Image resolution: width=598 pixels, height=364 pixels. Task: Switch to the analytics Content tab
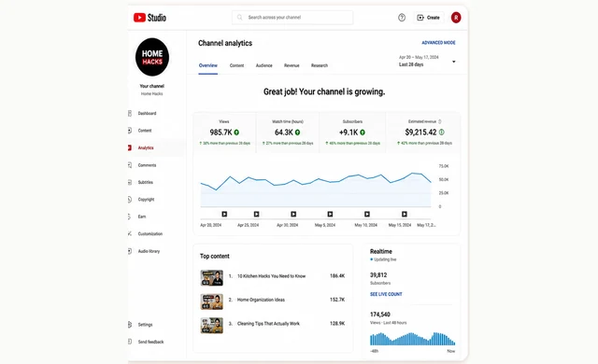[x=236, y=65]
